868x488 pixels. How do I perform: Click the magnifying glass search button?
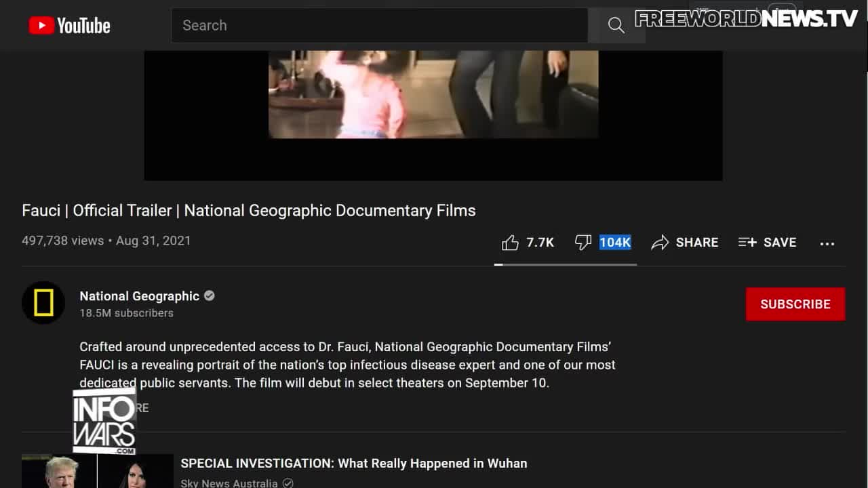tap(616, 26)
